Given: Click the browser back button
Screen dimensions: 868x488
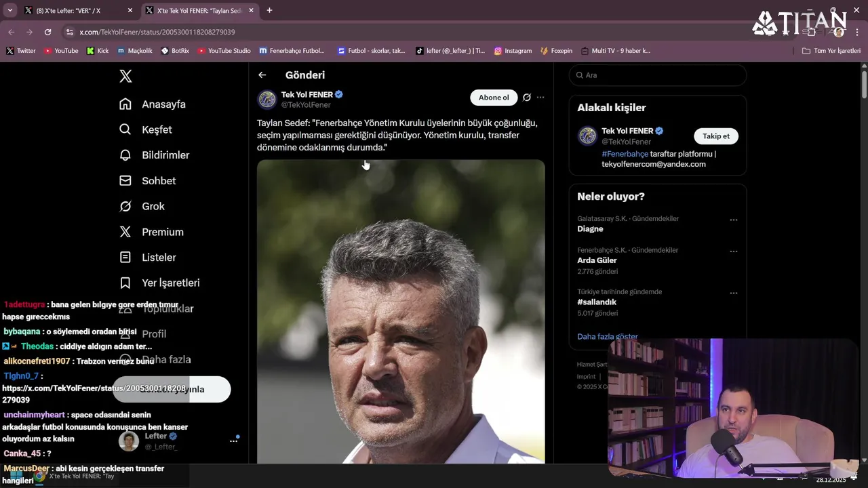Looking at the screenshot, I should pyautogui.click(x=11, y=32).
